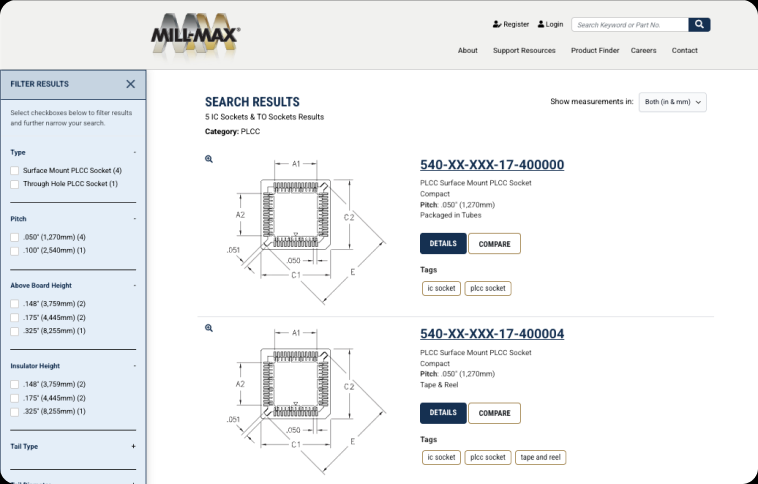
Task: Check Pitch .050" (1,270mm) filter
Action: [x=15, y=237]
